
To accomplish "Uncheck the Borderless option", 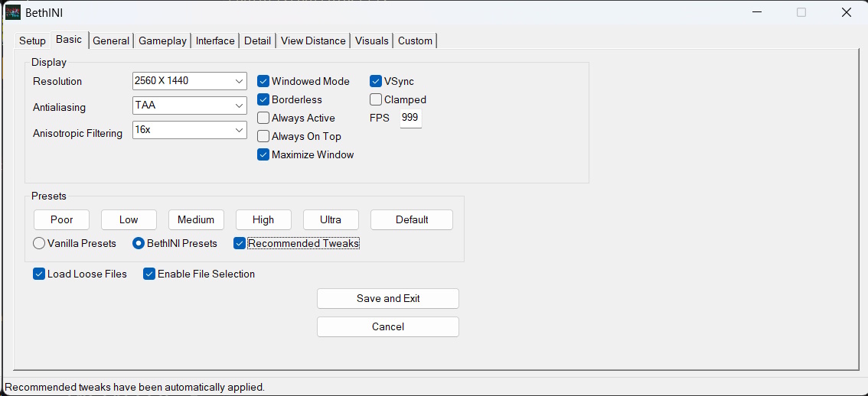I will coord(263,99).
